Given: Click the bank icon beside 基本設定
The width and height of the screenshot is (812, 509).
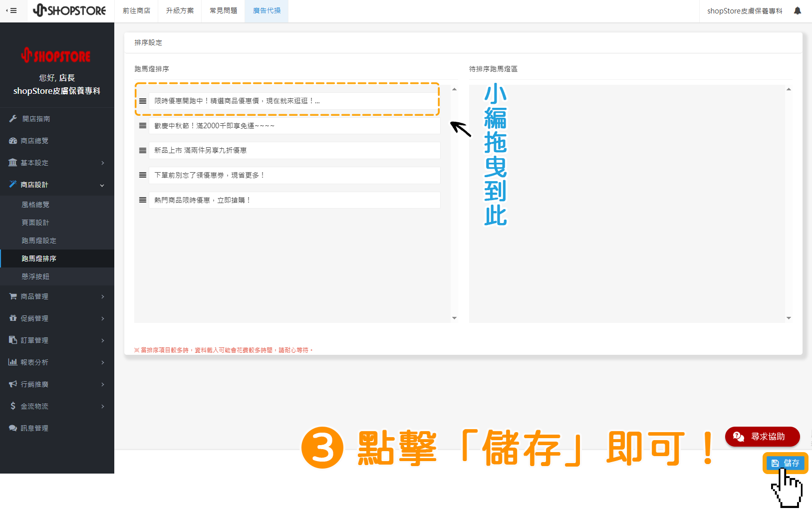Looking at the screenshot, I should click(x=13, y=163).
